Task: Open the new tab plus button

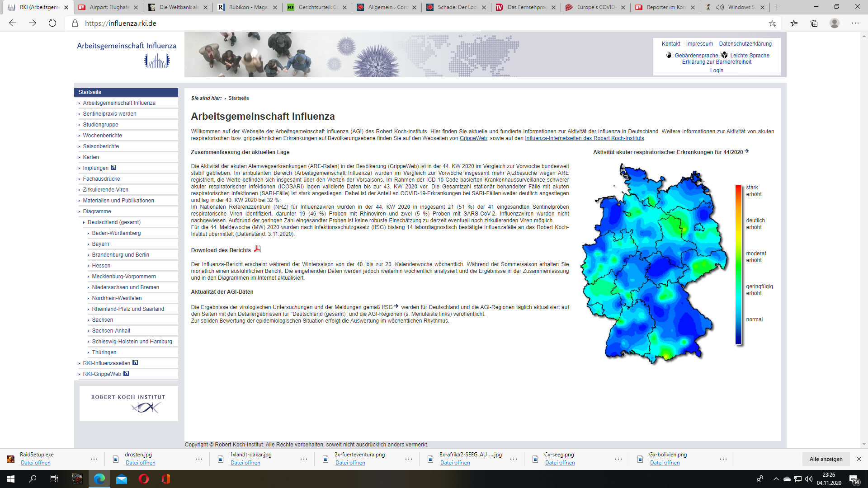Action: point(777,7)
